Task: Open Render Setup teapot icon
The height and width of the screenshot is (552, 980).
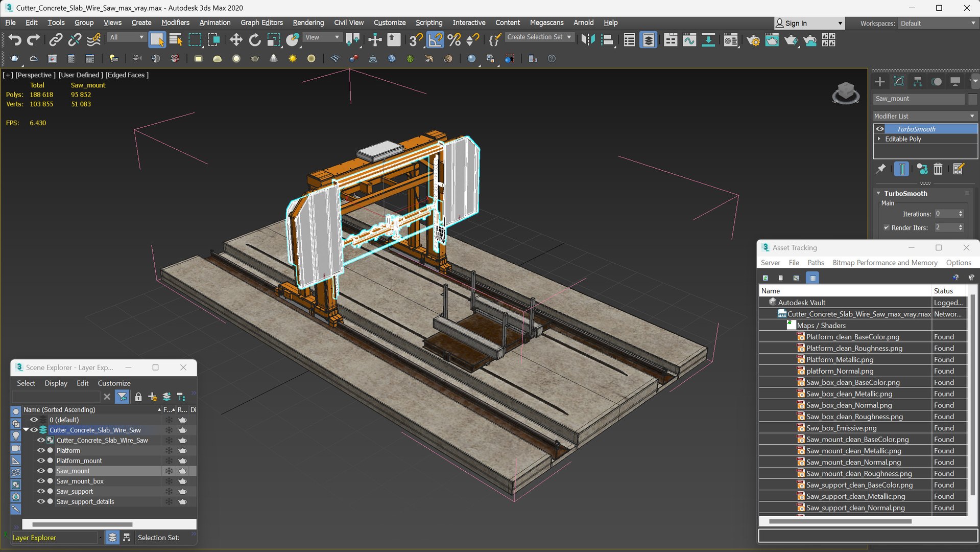Action: coord(753,40)
